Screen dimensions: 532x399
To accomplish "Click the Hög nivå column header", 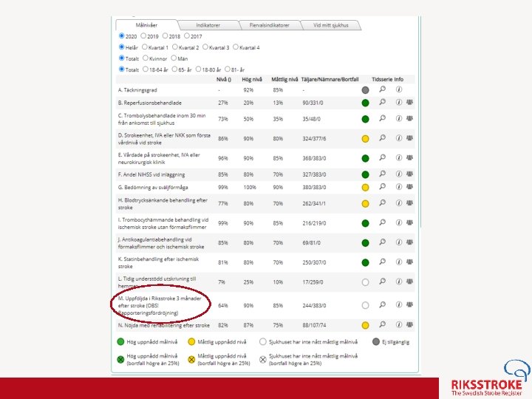I will (252, 79).
